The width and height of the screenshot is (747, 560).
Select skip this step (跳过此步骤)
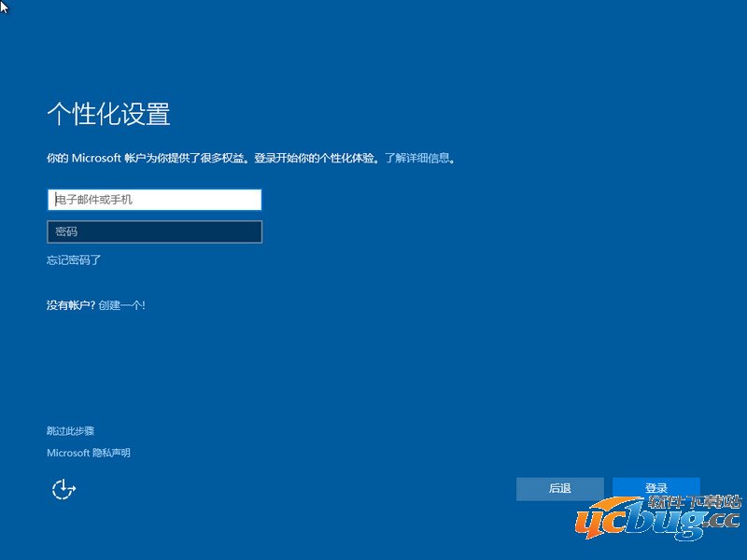tap(70, 431)
